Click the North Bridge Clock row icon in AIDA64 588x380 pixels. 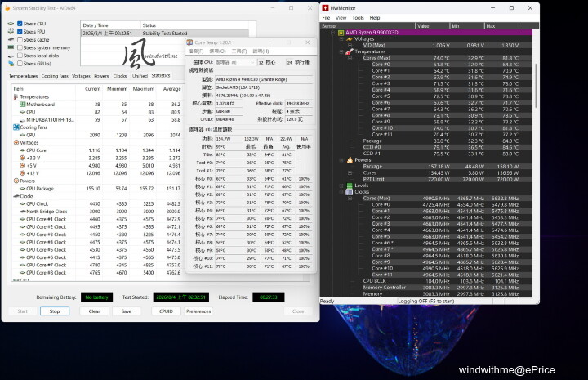point(23,212)
